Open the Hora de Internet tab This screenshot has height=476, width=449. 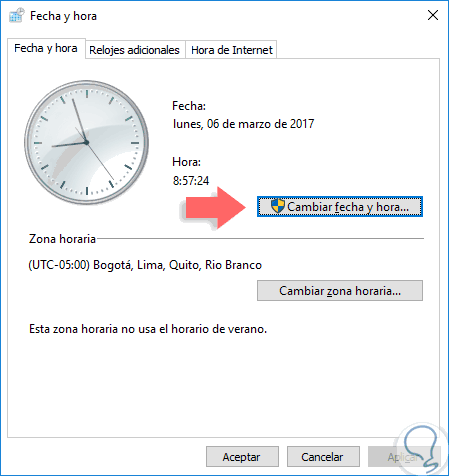click(x=232, y=50)
